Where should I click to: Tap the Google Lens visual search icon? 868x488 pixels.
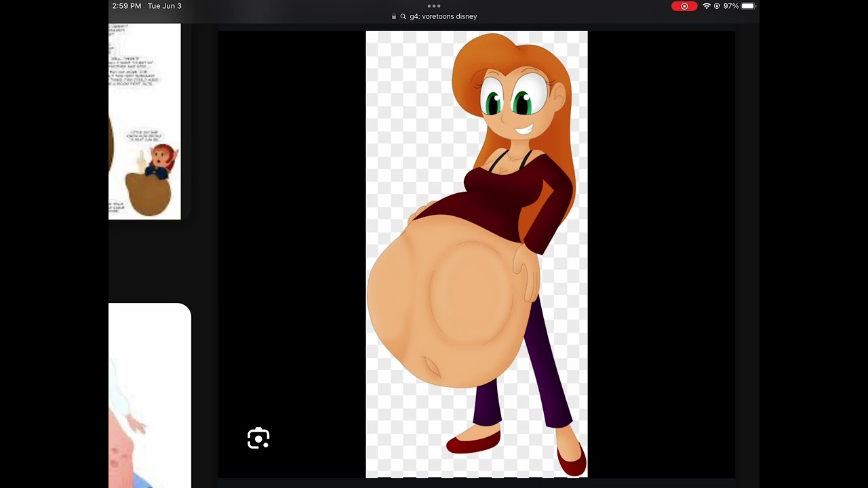click(x=258, y=439)
